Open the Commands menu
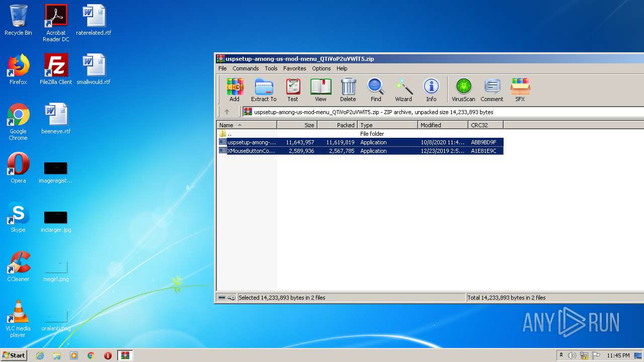The image size is (644, 362). coord(246,68)
